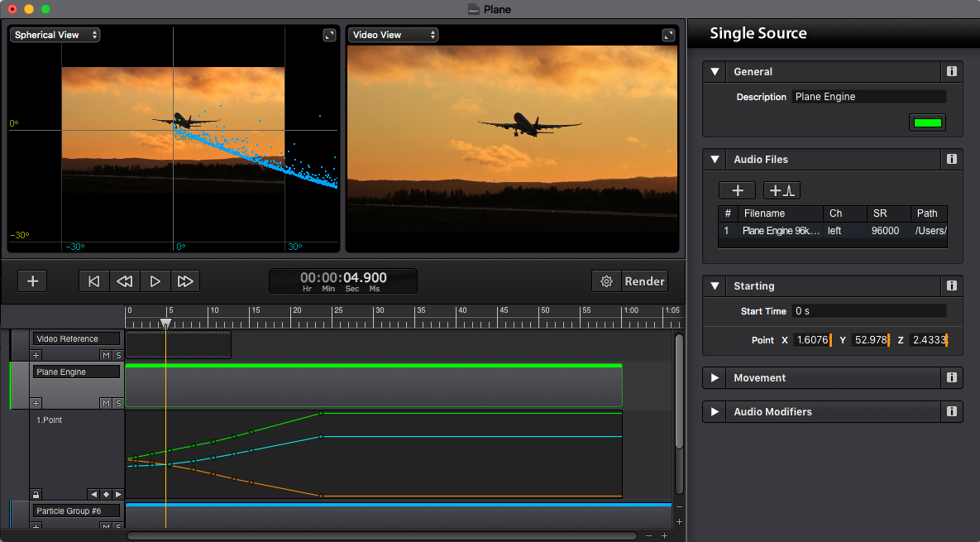This screenshot has width=980, height=542.
Task: Click the Play button in transport
Action: [x=155, y=281]
